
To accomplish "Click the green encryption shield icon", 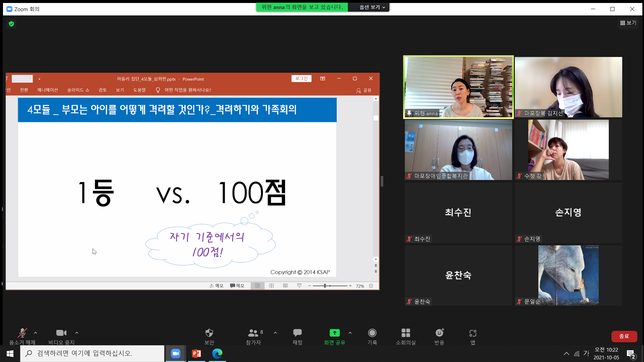I will (11, 24).
